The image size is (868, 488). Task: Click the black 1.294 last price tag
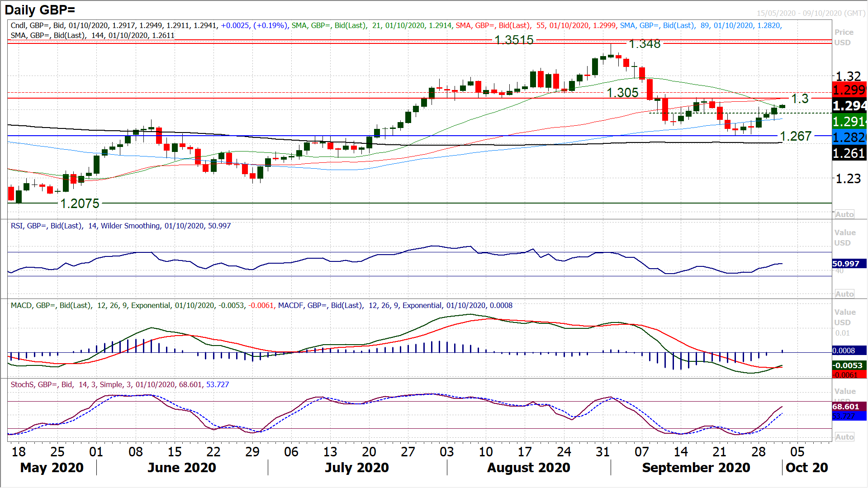849,106
